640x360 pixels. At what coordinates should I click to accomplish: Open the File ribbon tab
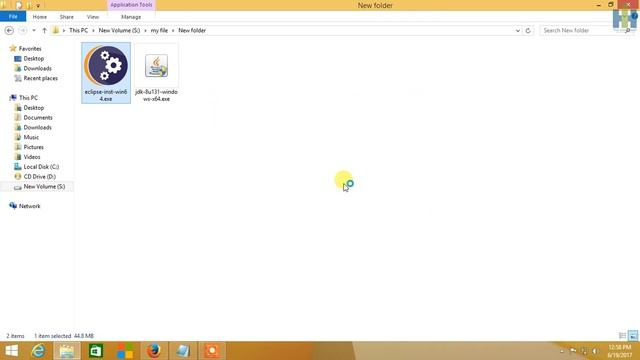13,17
